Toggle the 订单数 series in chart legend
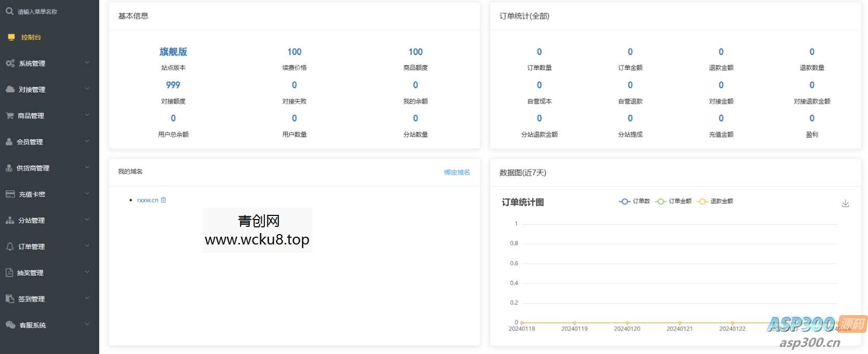 click(x=634, y=201)
